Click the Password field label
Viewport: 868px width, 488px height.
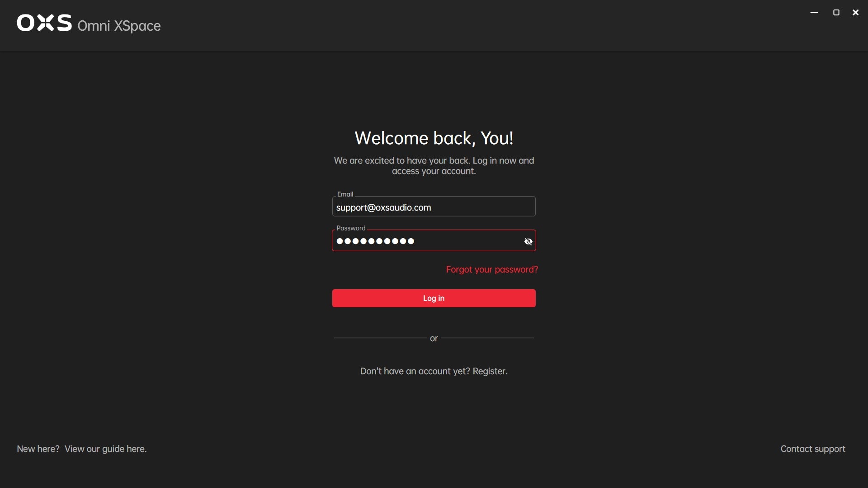[x=351, y=228]
